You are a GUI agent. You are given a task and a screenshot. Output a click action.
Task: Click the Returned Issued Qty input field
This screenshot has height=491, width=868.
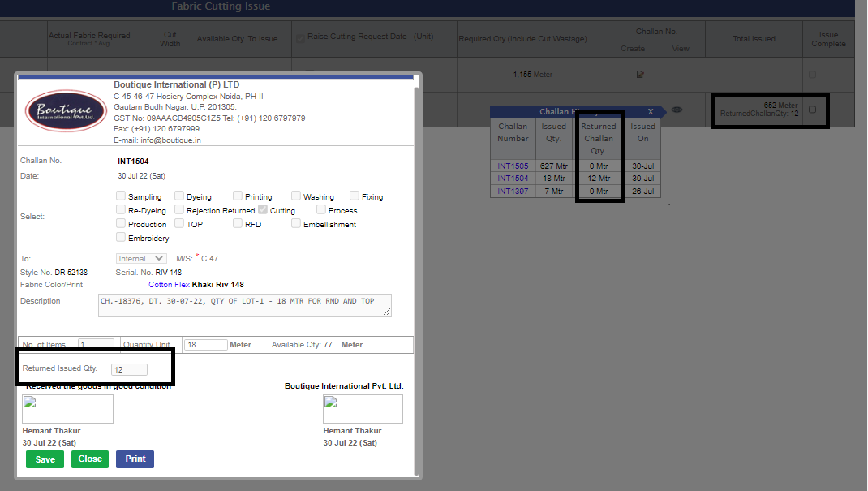coord(130,370)
